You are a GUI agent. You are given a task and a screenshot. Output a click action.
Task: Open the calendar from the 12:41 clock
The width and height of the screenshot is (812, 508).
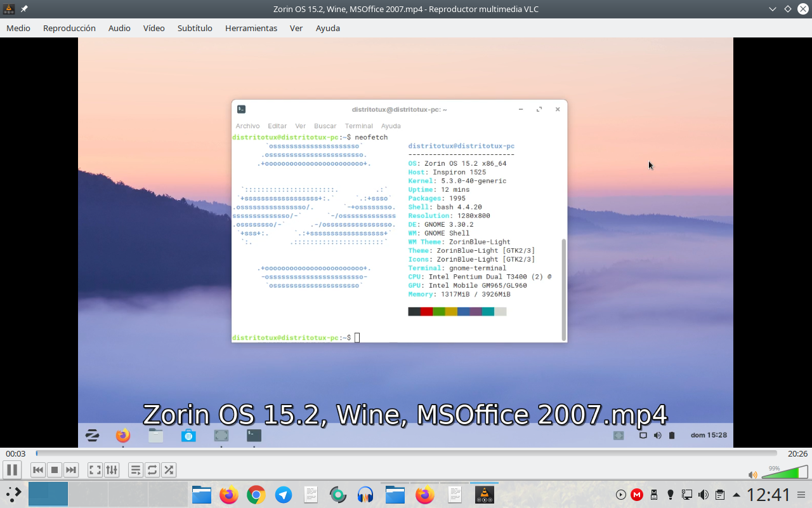coord(768,494)
